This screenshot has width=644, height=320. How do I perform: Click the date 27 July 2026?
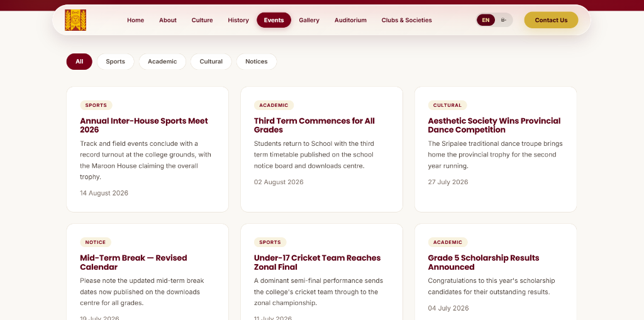(448, 182)
